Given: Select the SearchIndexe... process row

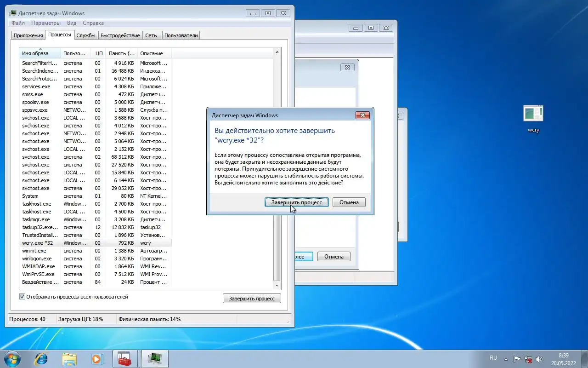Looking at the screenshot, I should [96, 71].
